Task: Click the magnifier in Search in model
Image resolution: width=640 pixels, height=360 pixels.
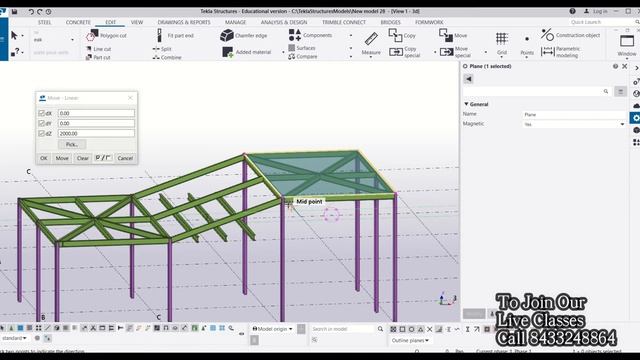Action: (380, 329)
